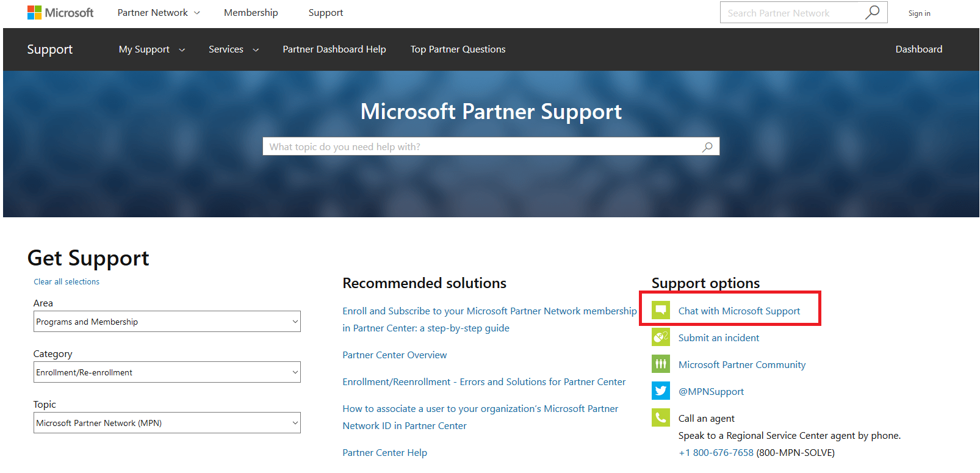Open the Topic dropdown
Screen dimensions: 980x473
tap(167, 423)
